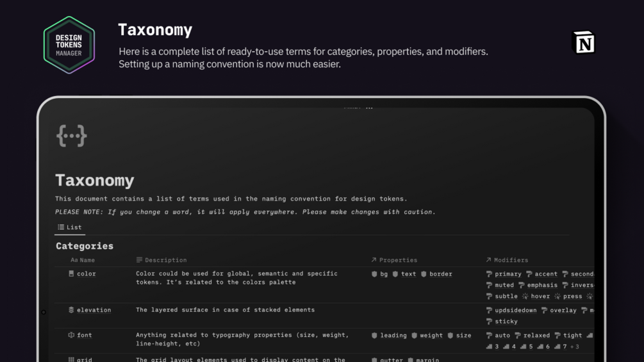Click the shield icon next to border
Viewport: 644px width, 362px height.
click(424, 274)
